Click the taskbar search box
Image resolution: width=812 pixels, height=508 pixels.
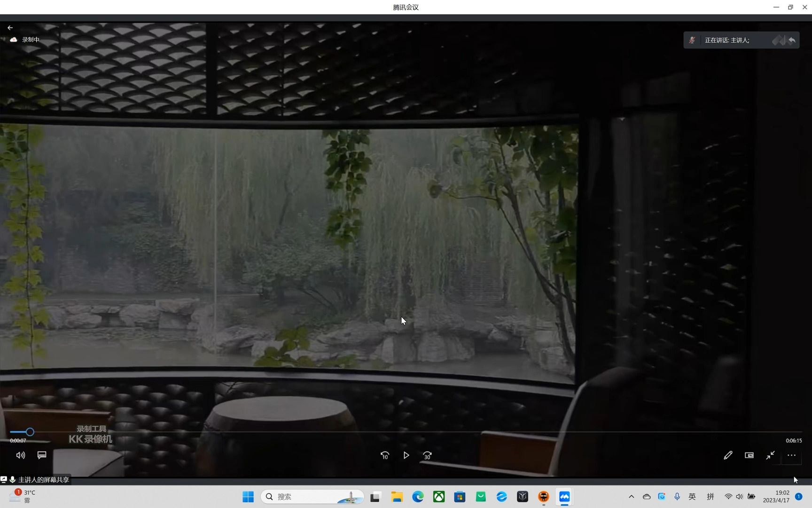(x=312, y=497)
